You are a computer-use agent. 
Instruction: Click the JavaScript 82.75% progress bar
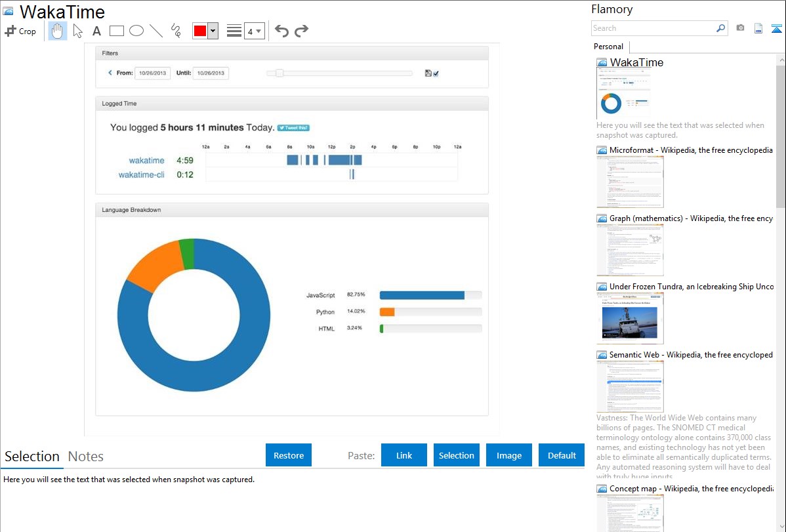coord(430,295)
